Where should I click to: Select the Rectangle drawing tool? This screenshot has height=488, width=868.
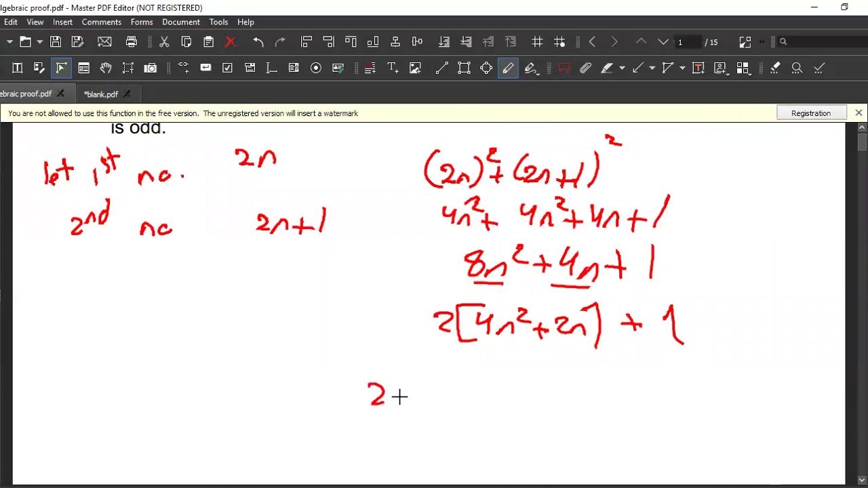click(x=464, y=68)
